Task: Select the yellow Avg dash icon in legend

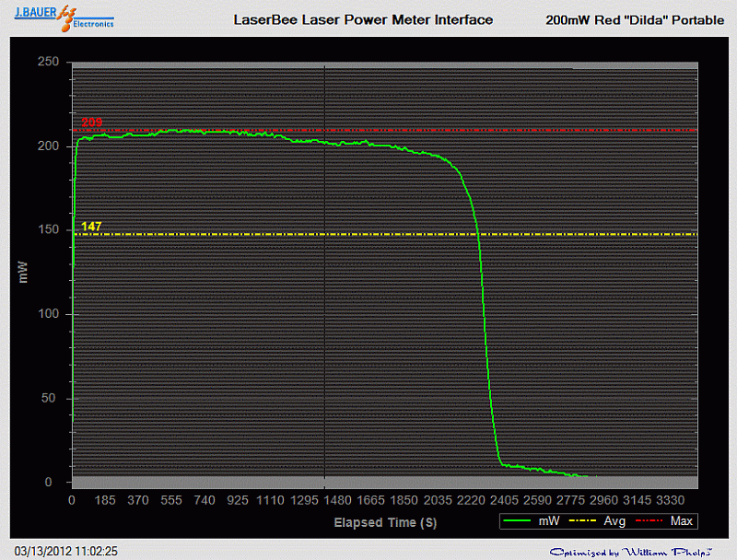Action: click(583, 521)
